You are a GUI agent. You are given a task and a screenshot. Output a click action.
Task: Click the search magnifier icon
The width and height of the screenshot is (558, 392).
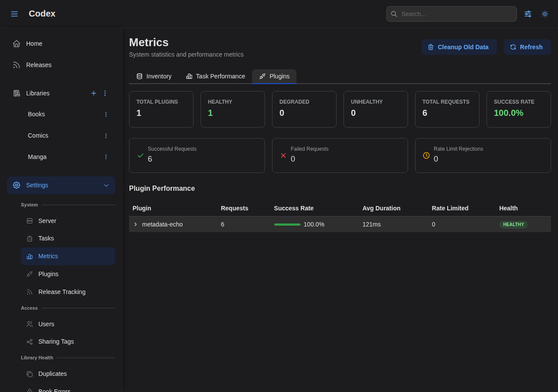(394, 14)
